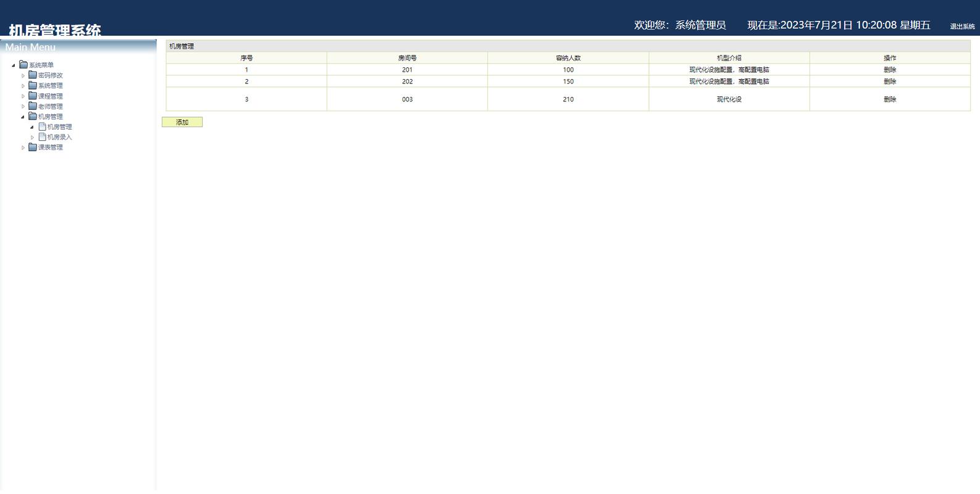Collapse the 机房管理 folder node arrow
The width and height of the screenshot is (980, 494).
click(23, 117)
